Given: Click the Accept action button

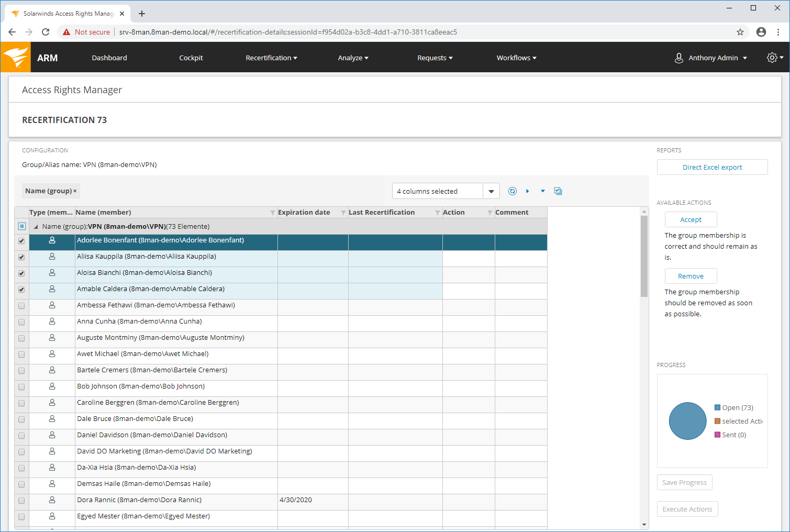Looking at the screenshot, I should coord(691,219).
